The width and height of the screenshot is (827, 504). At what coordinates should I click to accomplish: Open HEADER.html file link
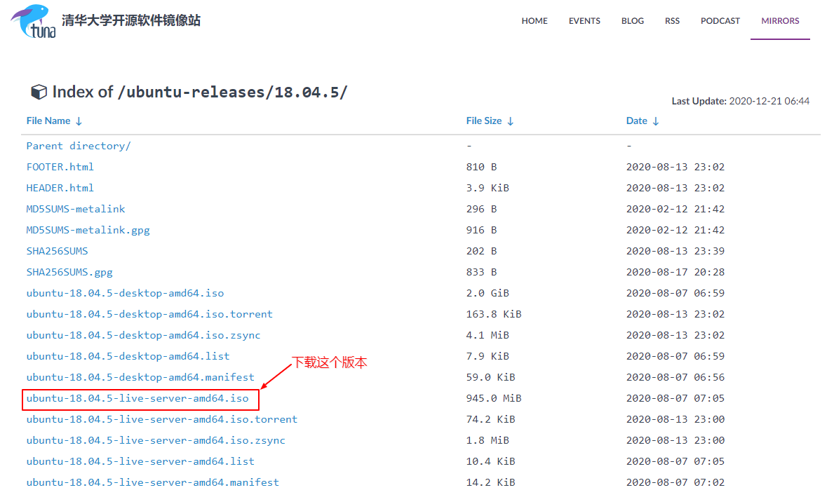[x=60, y=188]
